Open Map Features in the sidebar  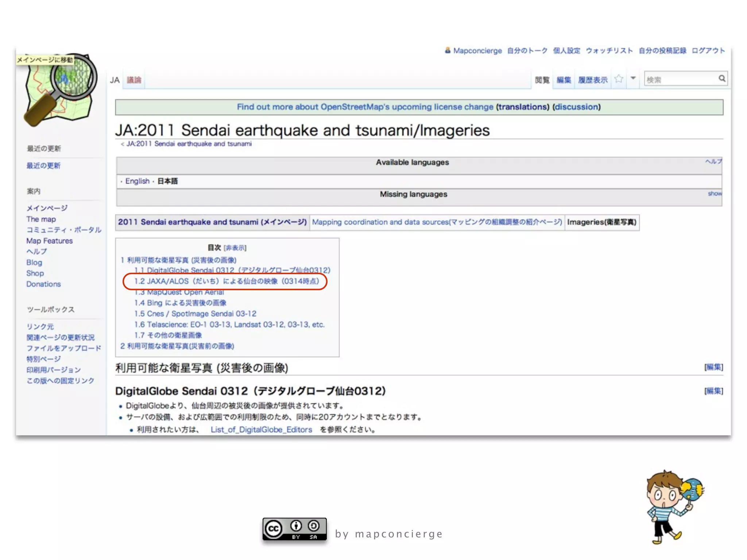pos(49,241)
